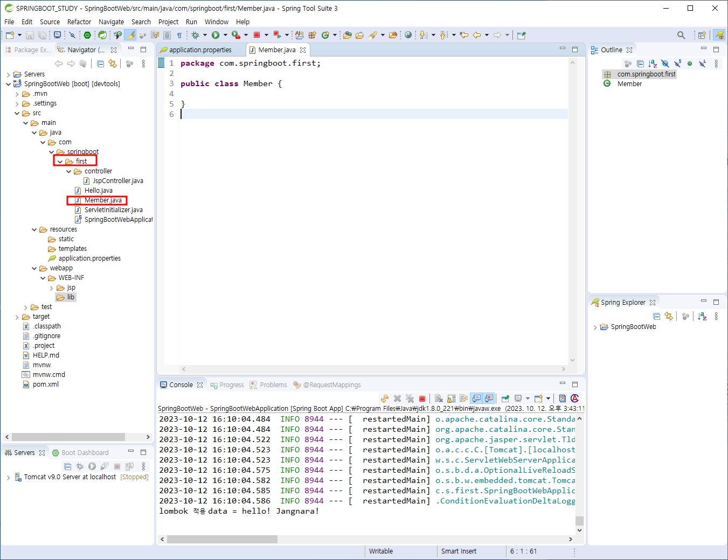Expand the target folder
Viewport: 728px width, 560px height.
tap(17, 317)
